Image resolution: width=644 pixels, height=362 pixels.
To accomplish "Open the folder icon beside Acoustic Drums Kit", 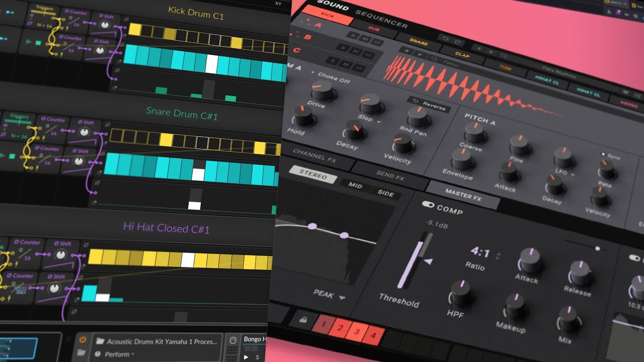I will pyautogui.click(x=101, y=342).
